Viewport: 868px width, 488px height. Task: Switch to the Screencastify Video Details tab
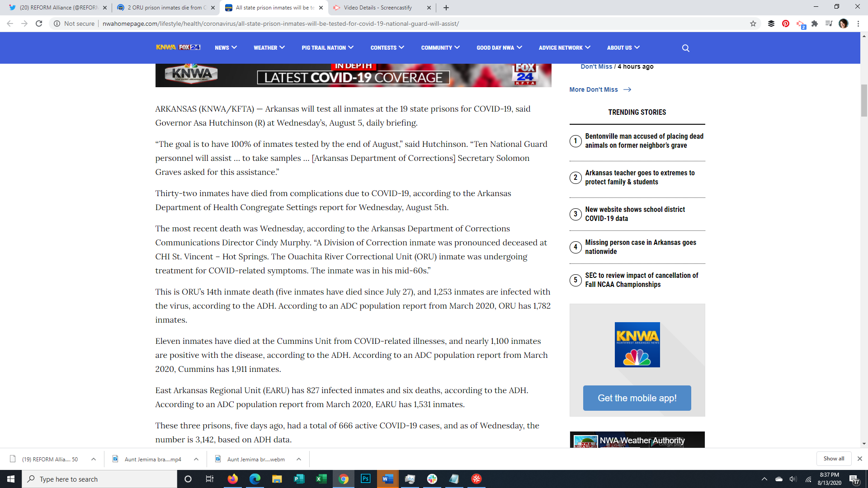coord(377,8)
